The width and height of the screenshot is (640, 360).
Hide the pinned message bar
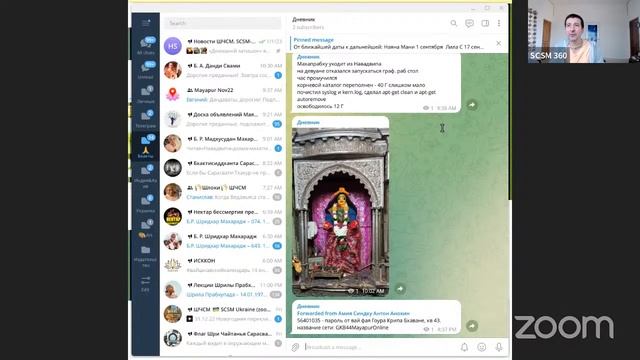click(x=498, y=43)
